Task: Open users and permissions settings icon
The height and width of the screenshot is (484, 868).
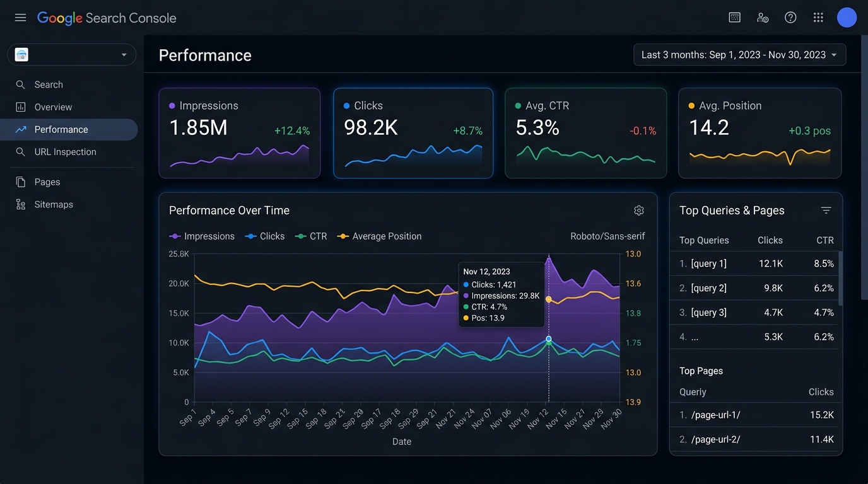Action: tap(763, 18)
